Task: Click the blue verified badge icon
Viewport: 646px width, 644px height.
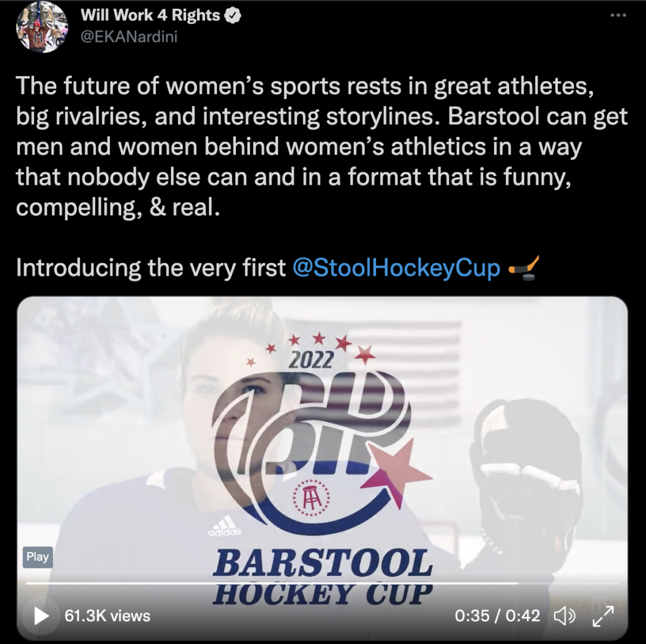Action: pyautogui.click(x=233, y=16)
